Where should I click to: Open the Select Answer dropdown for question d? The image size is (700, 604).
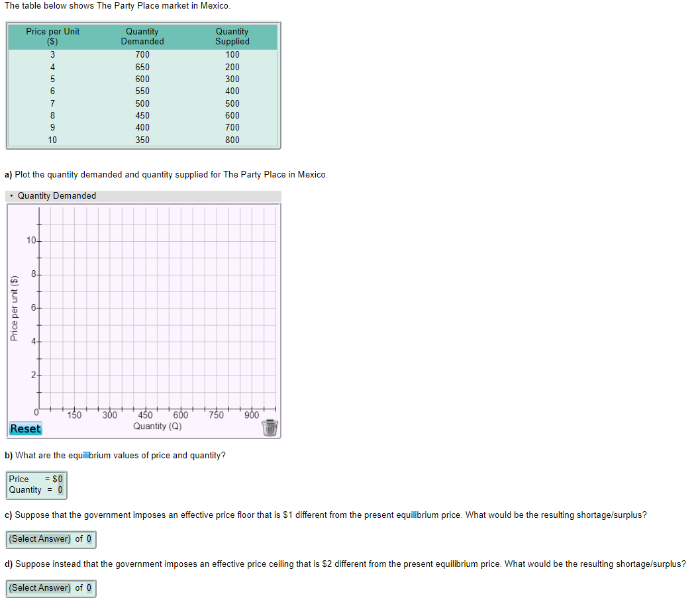pos(40,588)
